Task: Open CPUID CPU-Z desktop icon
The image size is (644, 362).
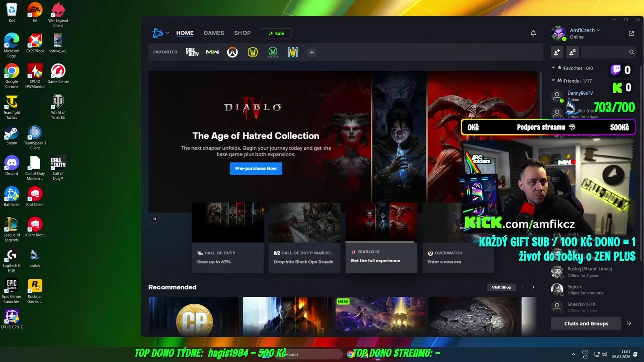Action: pos(12,319)
